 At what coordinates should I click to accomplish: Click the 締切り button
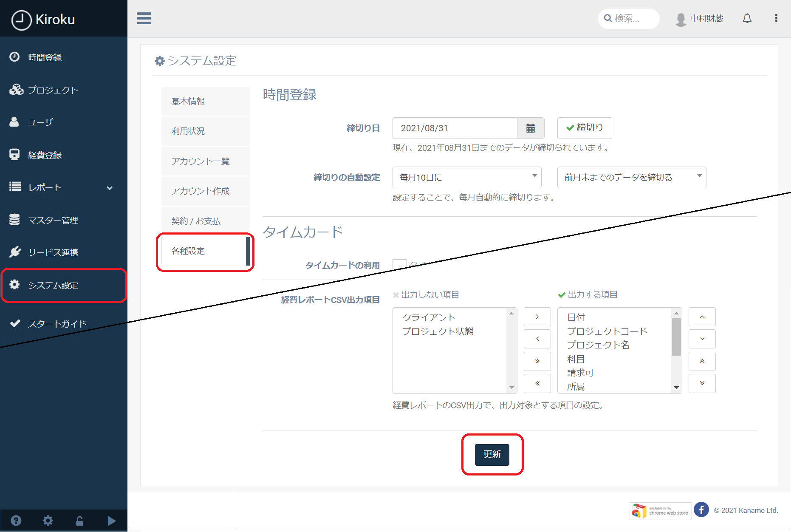584,128
